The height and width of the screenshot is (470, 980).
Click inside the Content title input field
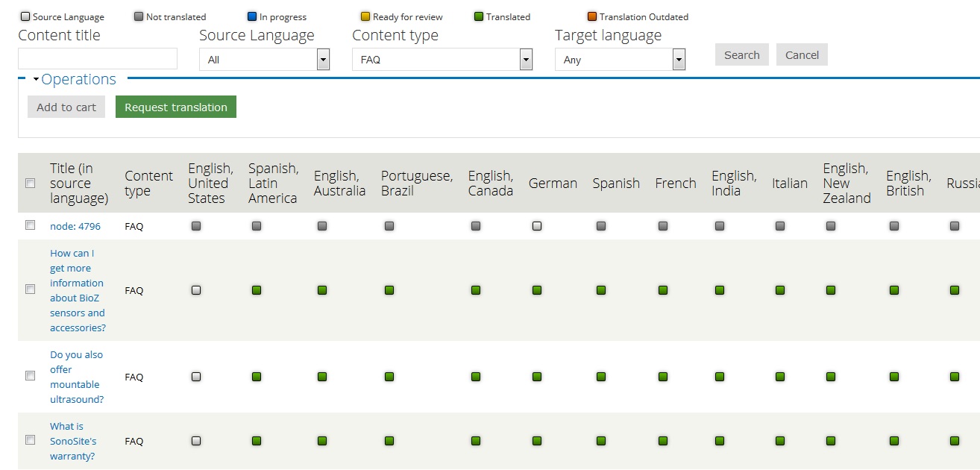click(x=97, y=58)
